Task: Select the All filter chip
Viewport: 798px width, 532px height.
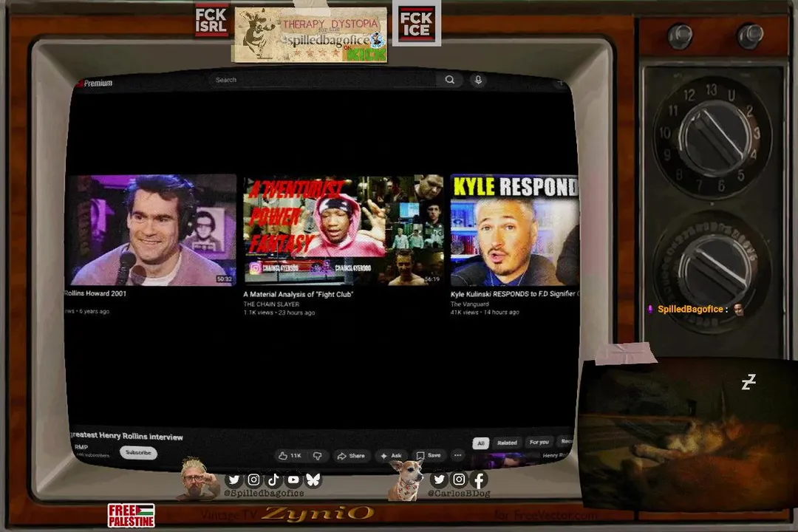Action: (x=480, y=443)
